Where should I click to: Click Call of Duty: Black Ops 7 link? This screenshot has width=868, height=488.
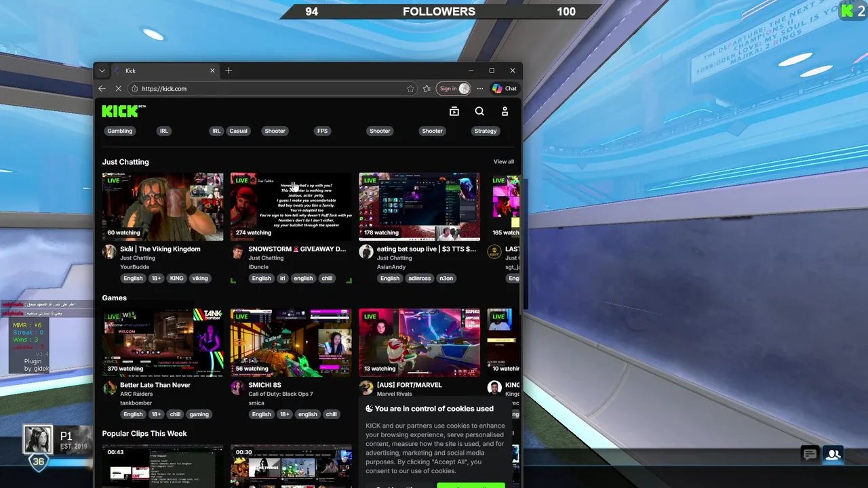click(281, 394)
